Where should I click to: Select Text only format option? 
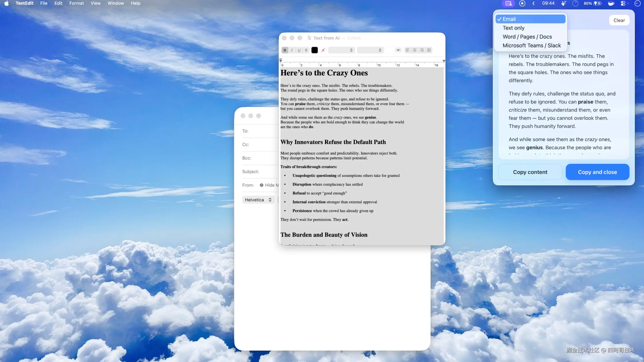pos(514,28)
